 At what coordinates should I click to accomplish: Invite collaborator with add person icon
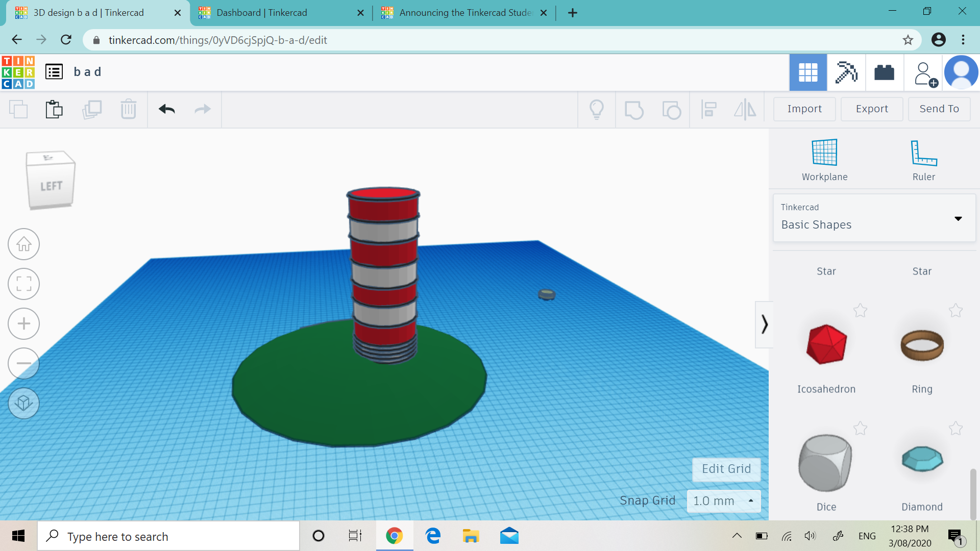coord(925,74)
